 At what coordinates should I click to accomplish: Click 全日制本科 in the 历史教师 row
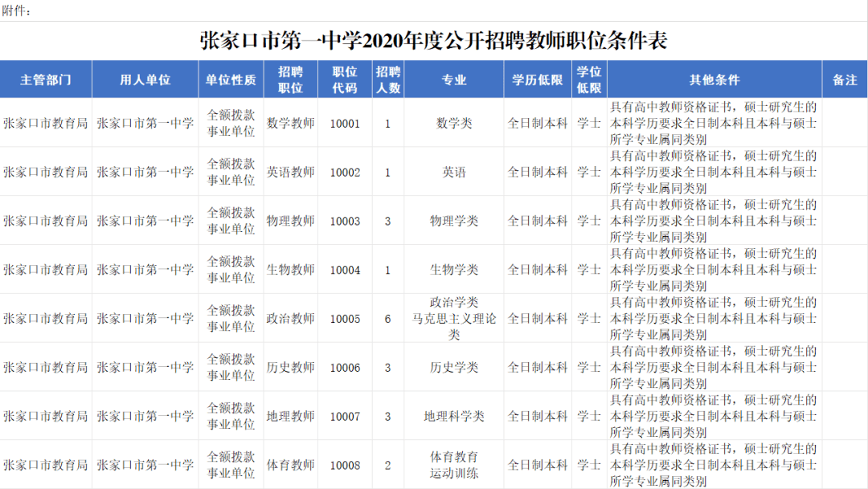538,367
